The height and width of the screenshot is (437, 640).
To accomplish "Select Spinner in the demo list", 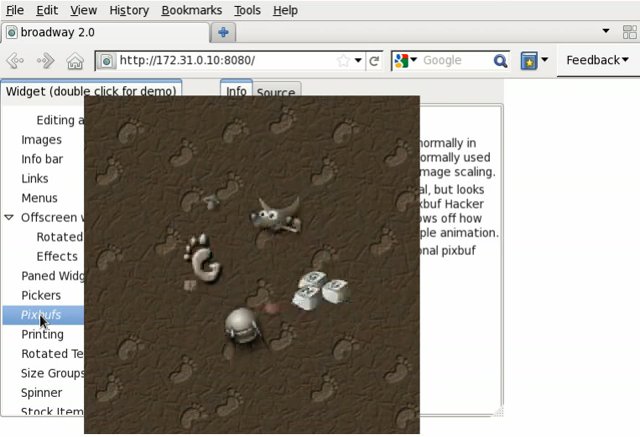I will click(x=42, y=393).
